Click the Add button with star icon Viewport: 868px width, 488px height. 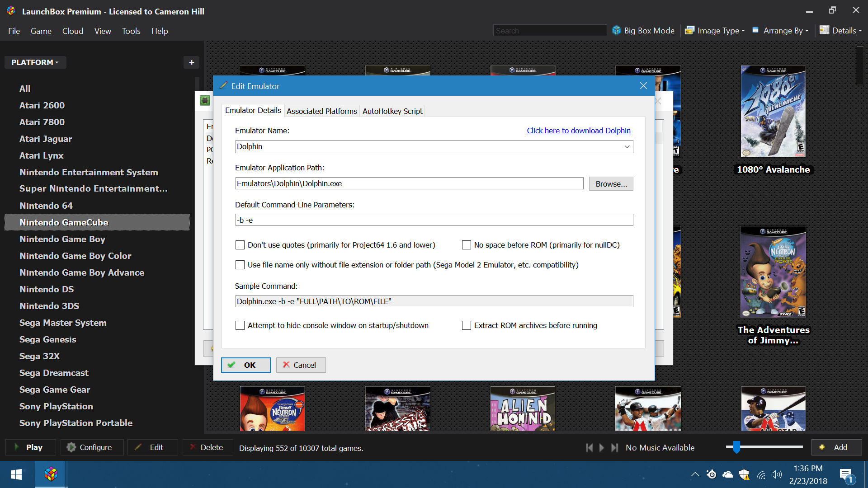836,447
